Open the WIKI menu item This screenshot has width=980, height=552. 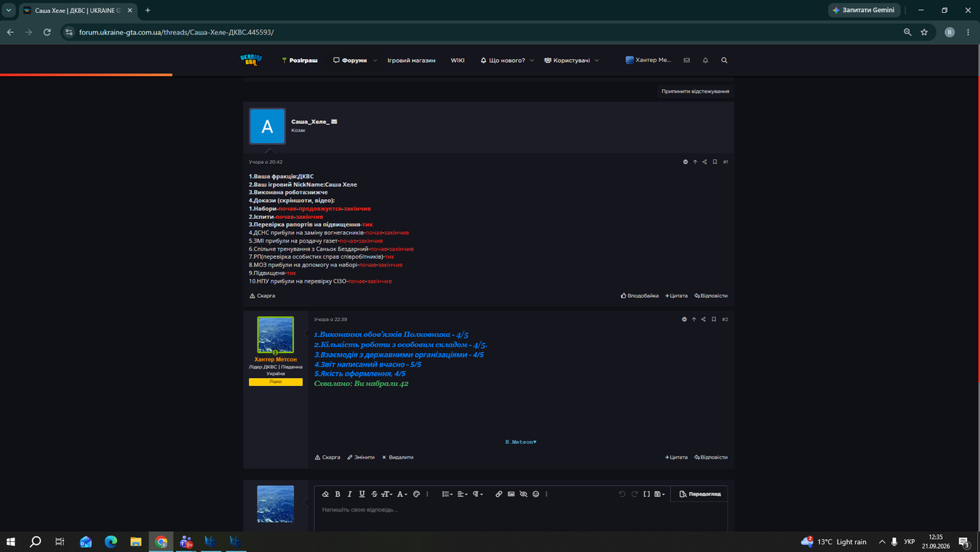coord(458,60)
